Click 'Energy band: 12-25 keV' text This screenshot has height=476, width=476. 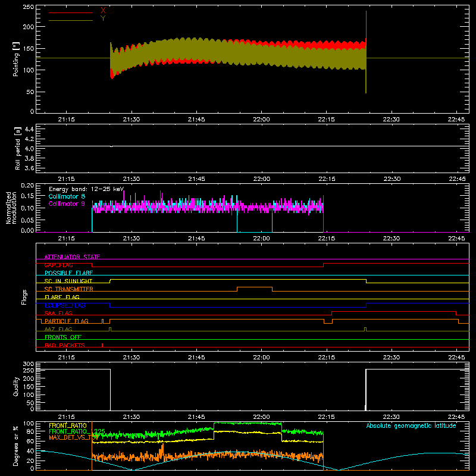point(86,189)
